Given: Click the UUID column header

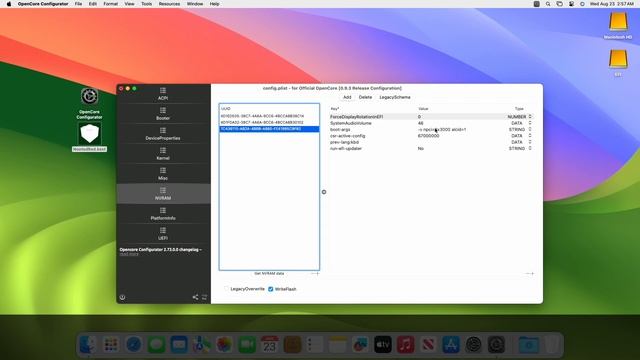Looking at the screenshot, I should [226, 109].
